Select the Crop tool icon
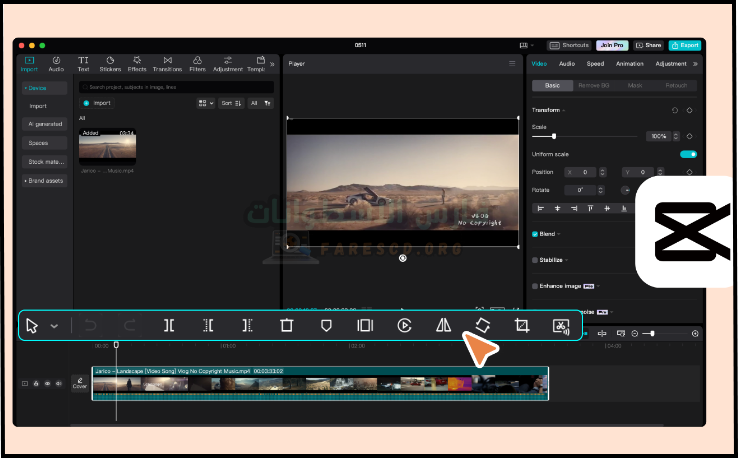 (x=521, y=325)
